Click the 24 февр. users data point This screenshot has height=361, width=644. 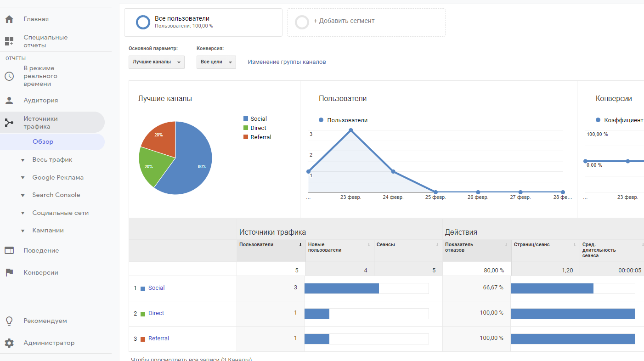pyautogui.click(x=393, y=172)
